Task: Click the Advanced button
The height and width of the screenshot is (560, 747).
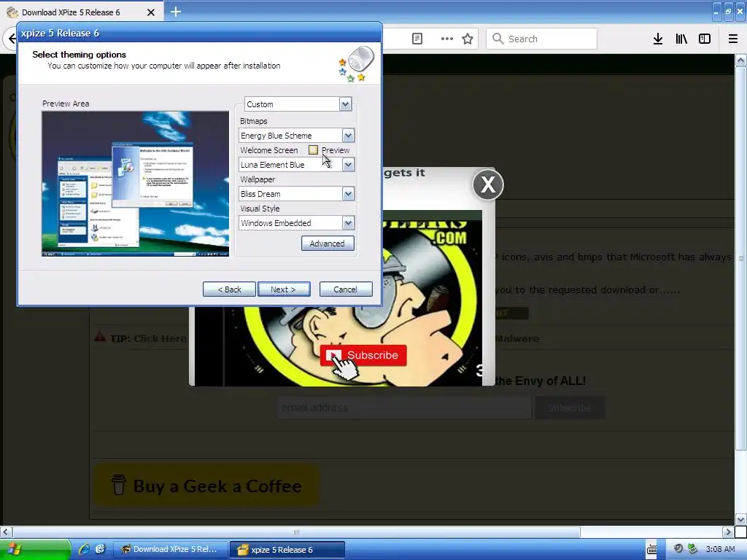Action: (328, 244)
